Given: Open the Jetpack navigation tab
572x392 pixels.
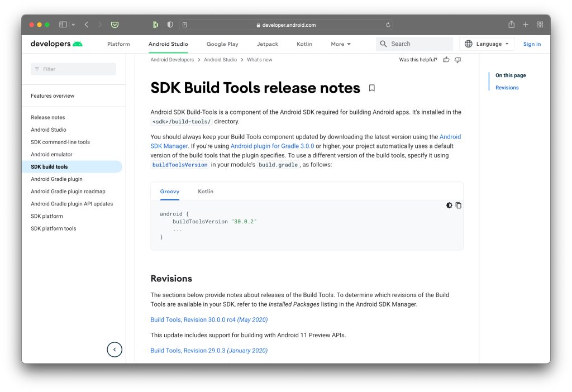Looking at the screenshot, I should tap(268, 44).
